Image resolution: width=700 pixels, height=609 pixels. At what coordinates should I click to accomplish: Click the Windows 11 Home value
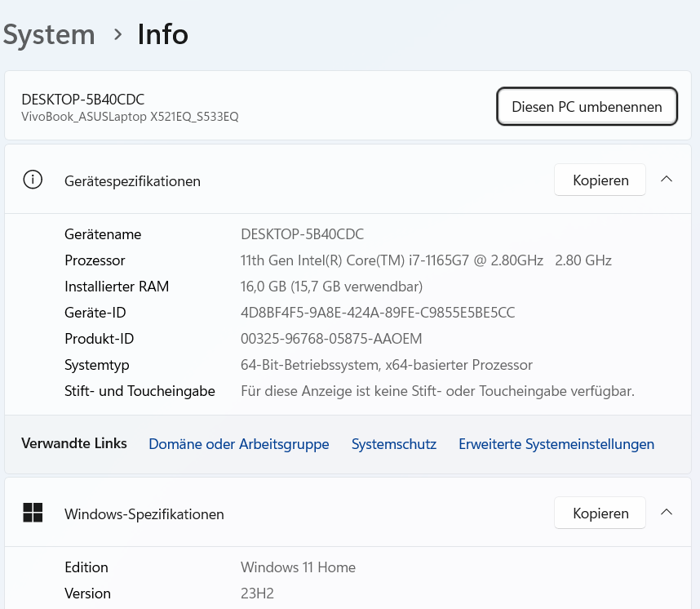coord(299,567)
